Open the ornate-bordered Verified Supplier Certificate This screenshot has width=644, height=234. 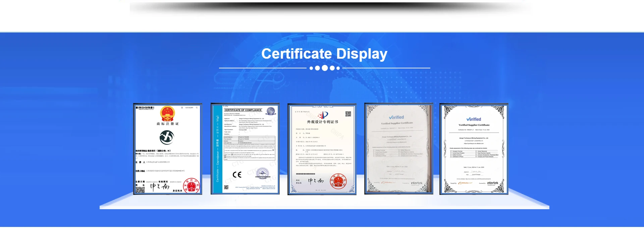point(474,149)
